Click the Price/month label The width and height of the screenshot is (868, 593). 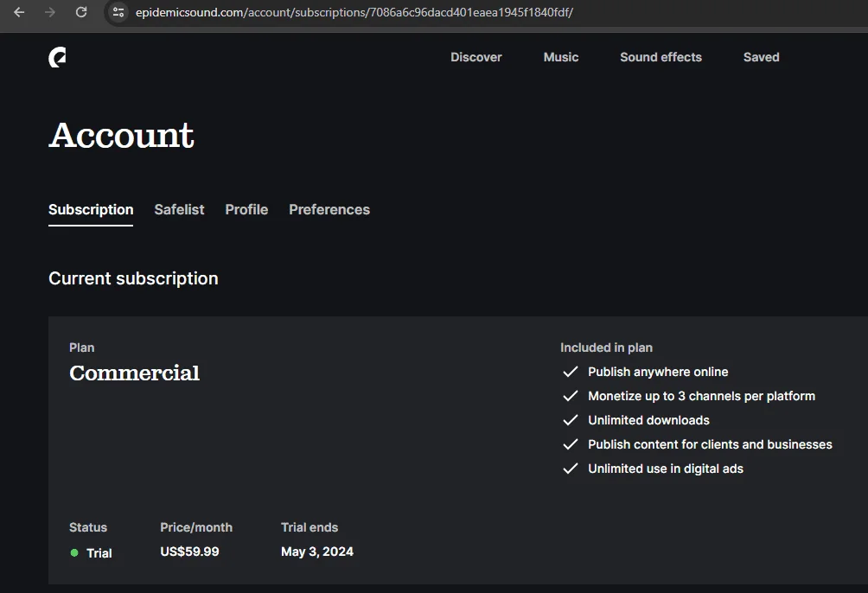196,527
